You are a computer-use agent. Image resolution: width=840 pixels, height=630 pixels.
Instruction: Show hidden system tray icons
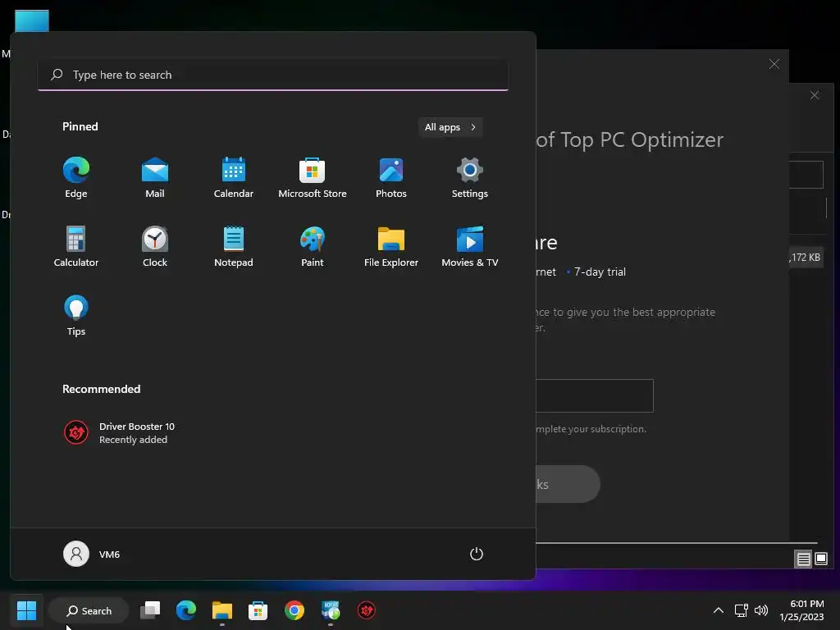719,610
